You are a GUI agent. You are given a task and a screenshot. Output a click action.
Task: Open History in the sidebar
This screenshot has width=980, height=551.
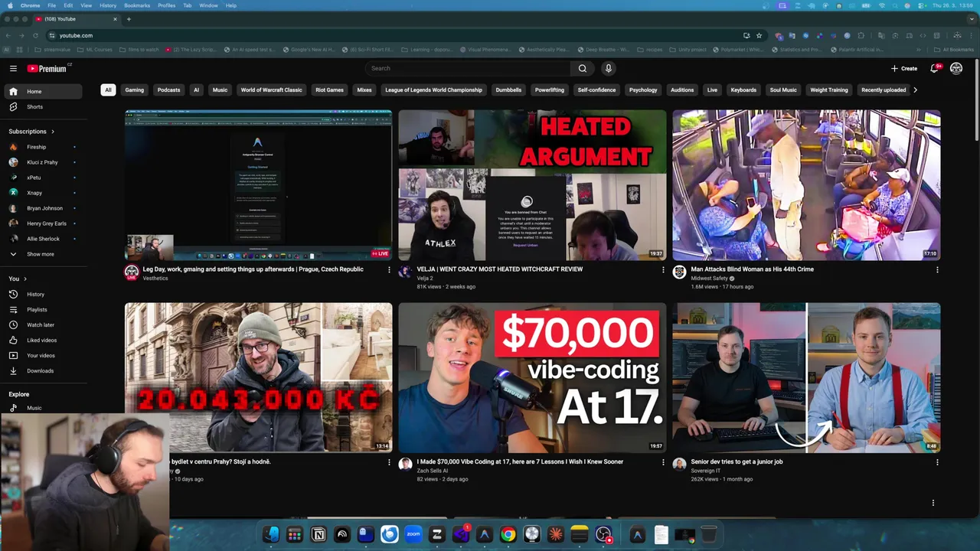41,294
